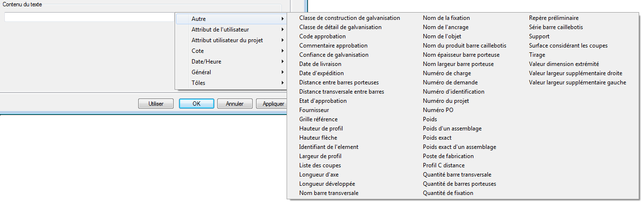Click the Contenu du texte input field
Viewport: 644px width, 210px height.
90,17
